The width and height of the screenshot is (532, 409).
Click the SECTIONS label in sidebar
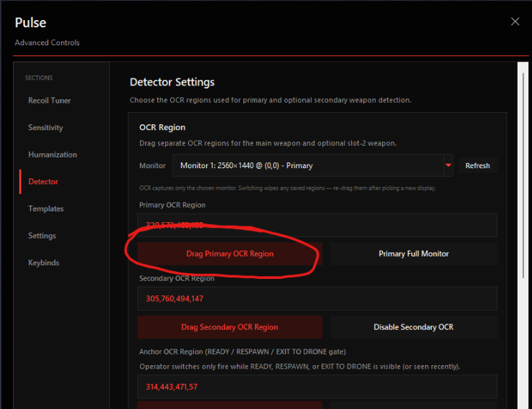tap(39, 78)
